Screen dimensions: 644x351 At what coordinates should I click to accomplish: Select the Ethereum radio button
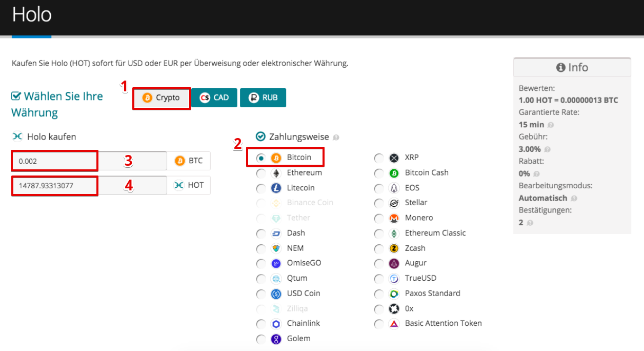click(x=261, y=173)
